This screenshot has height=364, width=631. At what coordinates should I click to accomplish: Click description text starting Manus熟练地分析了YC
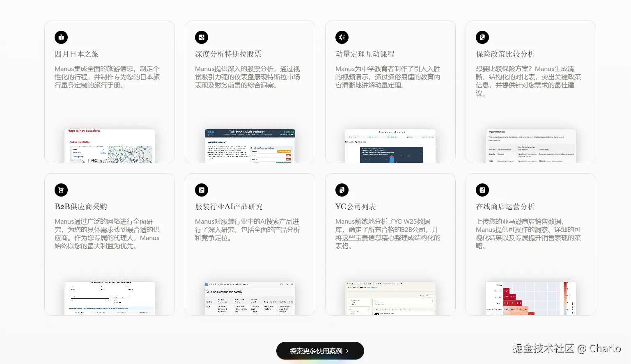pos(388,234)
